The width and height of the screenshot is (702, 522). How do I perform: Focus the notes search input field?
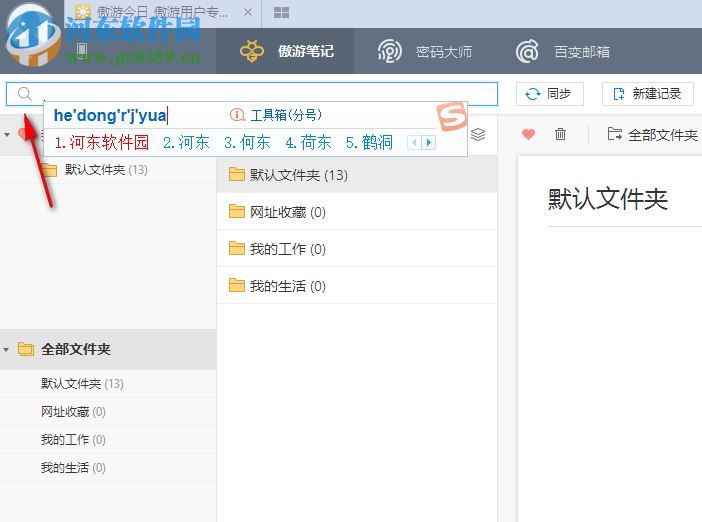coord(252,94)
